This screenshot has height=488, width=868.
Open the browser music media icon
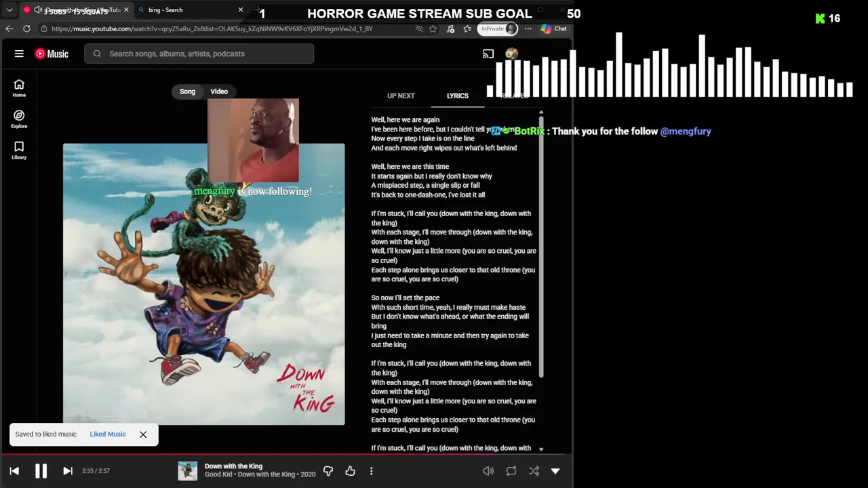(450, 28)
